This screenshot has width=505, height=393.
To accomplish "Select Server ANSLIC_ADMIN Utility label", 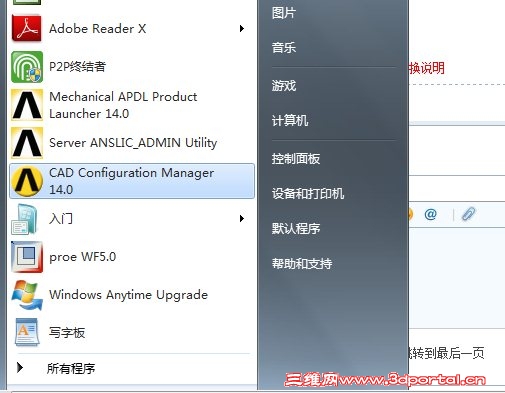I will point(133,143).
